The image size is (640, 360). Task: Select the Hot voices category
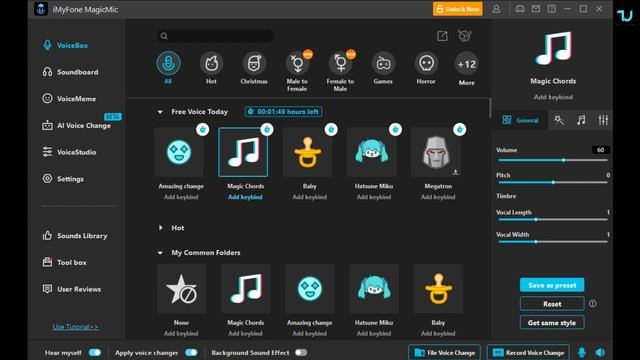[211, 68]
